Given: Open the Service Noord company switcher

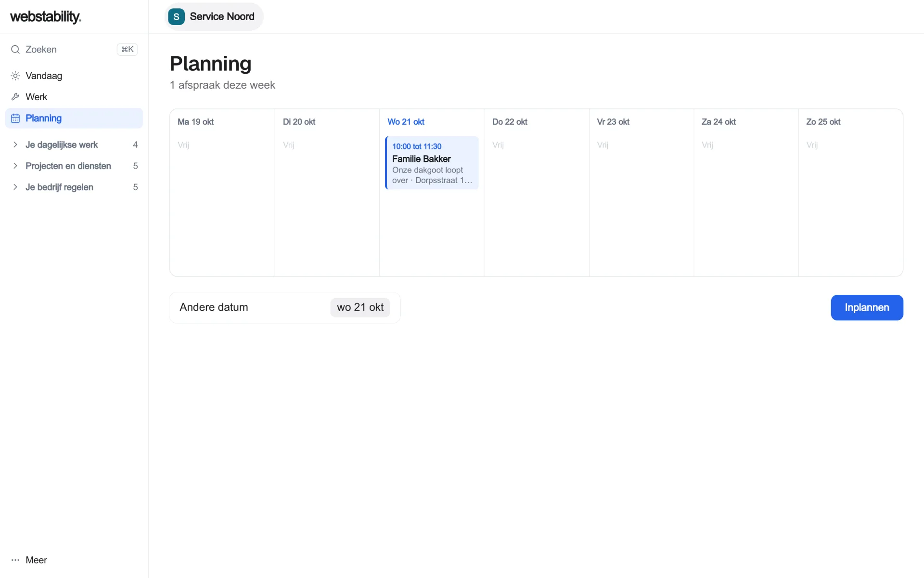Looking at the screenshot, I should tap(214, 17).
